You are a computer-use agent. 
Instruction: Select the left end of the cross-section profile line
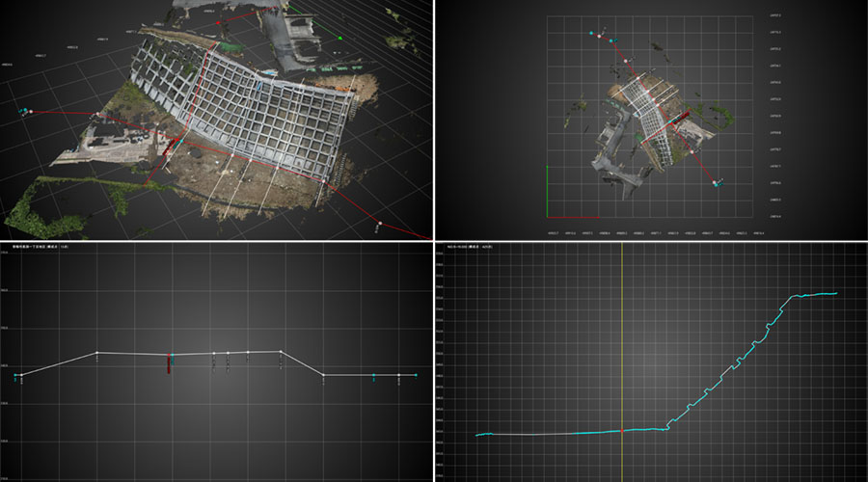point(477,435)
